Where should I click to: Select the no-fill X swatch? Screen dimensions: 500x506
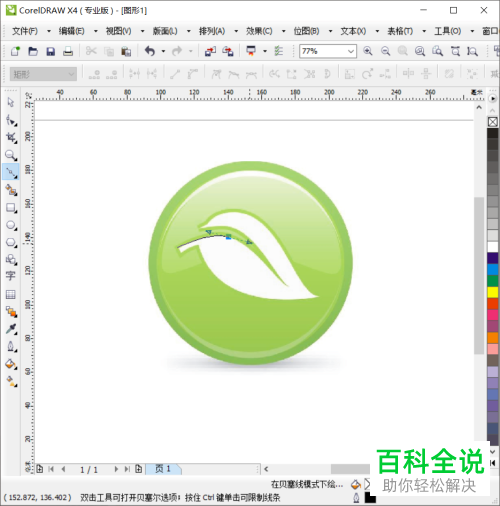492,122
